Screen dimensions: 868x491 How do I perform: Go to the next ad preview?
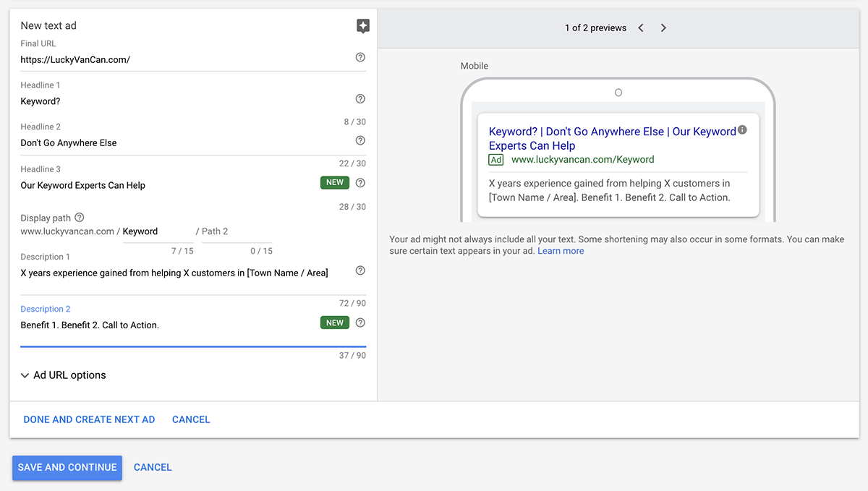tap(663, 28)
